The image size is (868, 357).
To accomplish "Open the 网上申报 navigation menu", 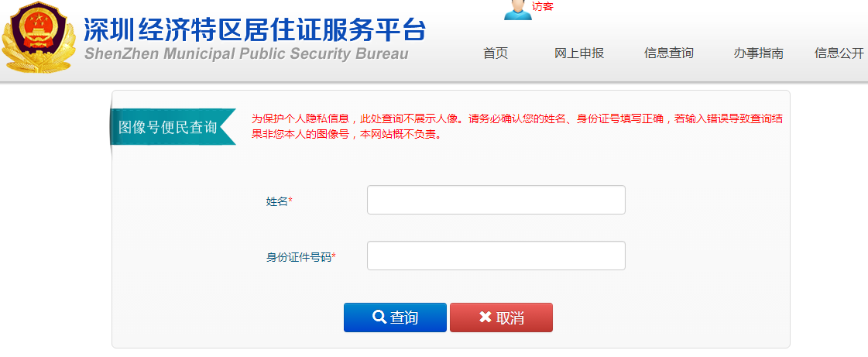I will [579, 53].
